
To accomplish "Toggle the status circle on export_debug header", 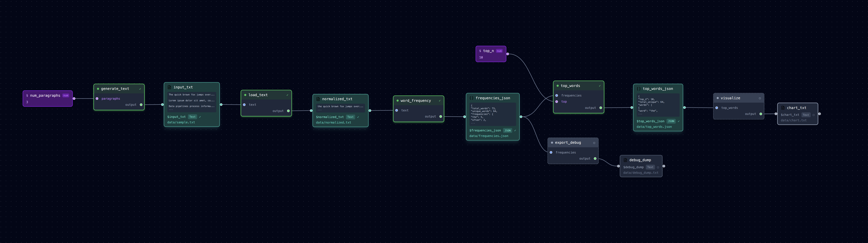I will [594, 143].
